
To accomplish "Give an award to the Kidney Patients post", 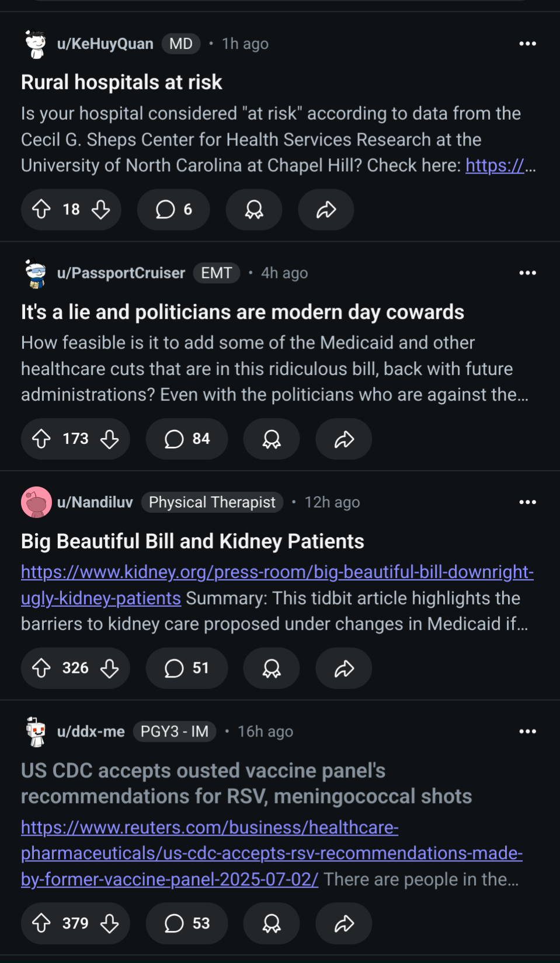I will (x=272, y=668).
